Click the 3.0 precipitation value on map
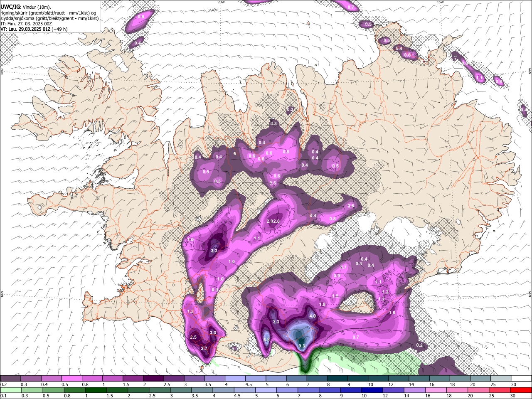This screenshot has height=399, width=532. point(213,332)
